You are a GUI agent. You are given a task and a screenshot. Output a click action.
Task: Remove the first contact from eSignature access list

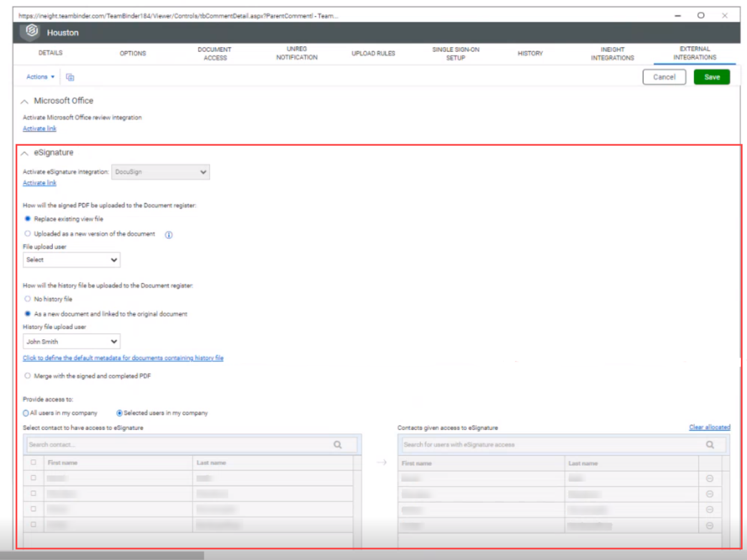(709, 478)
